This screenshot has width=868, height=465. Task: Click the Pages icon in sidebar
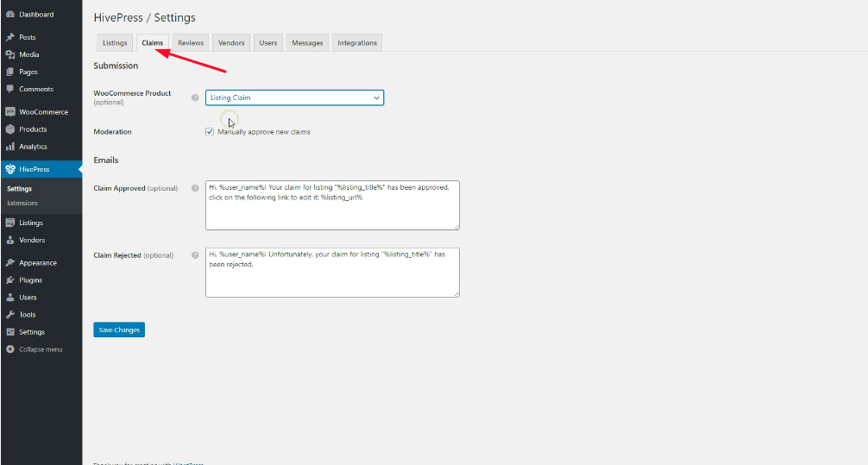[x=10, y=72]
